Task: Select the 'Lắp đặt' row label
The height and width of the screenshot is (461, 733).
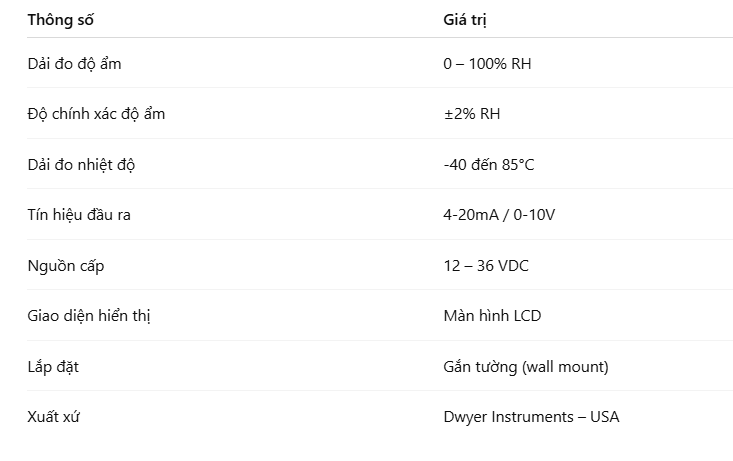Action: [x=53, y=367]
